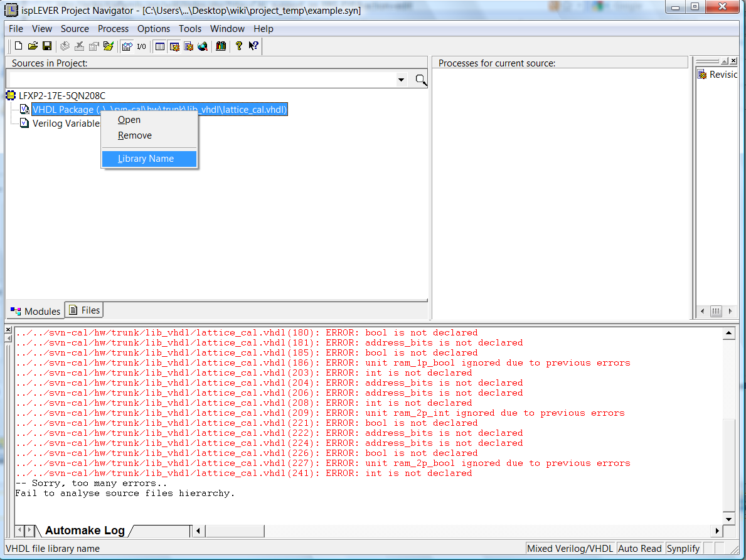Click the I/O toolbar button
The height and width of the screenshot is (560, 746).
[141, 46]
